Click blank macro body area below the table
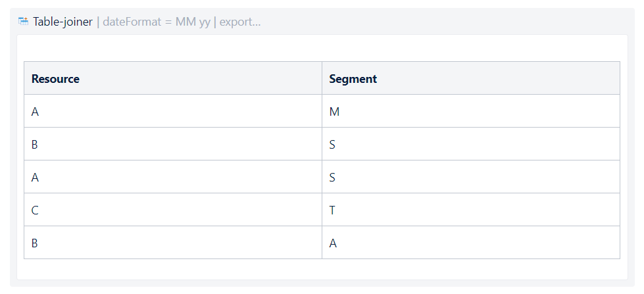The height and width of the screenshot is (294, 644). [322, 269]
